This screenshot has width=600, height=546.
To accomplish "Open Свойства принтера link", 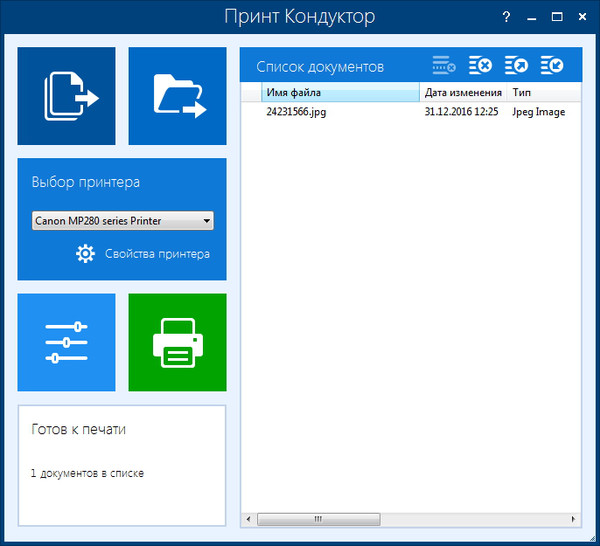I will click(157, 254).
